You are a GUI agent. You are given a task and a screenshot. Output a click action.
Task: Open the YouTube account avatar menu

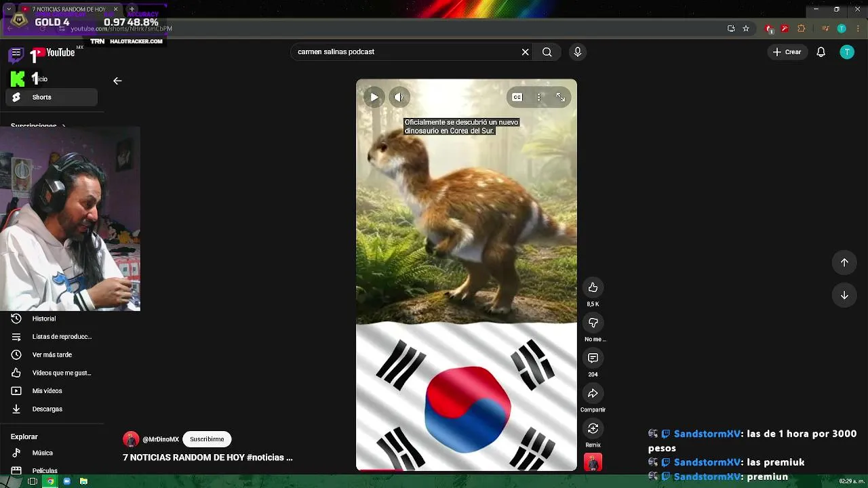tap(847, 52)
